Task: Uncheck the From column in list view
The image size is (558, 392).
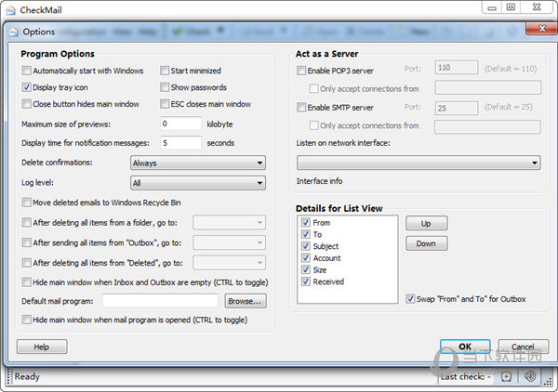Action: tap(306, 223)
